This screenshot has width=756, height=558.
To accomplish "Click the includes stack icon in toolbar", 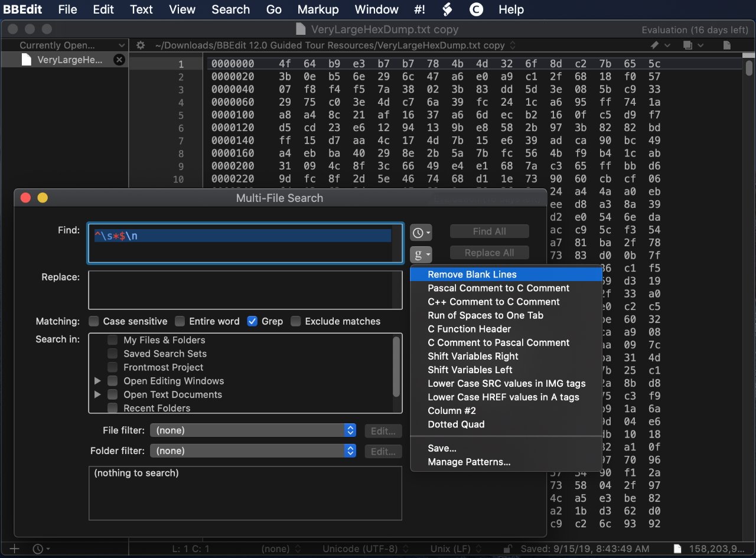I will tap(687, 45).
